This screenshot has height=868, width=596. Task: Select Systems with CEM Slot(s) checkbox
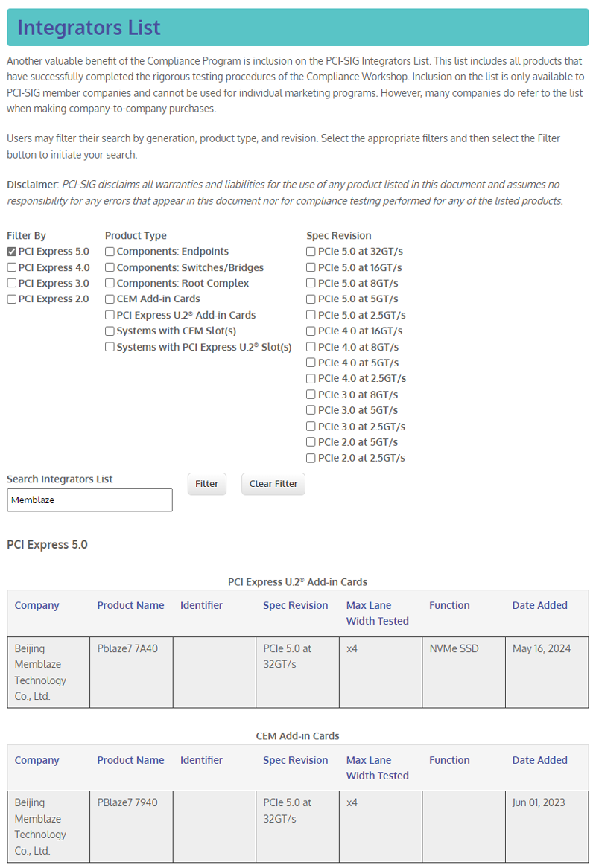(110, 331)
